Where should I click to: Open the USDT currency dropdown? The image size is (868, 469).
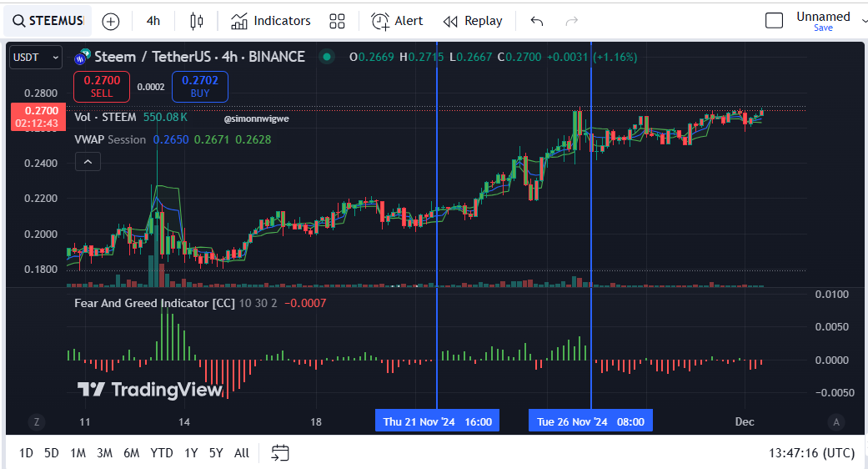35,58
